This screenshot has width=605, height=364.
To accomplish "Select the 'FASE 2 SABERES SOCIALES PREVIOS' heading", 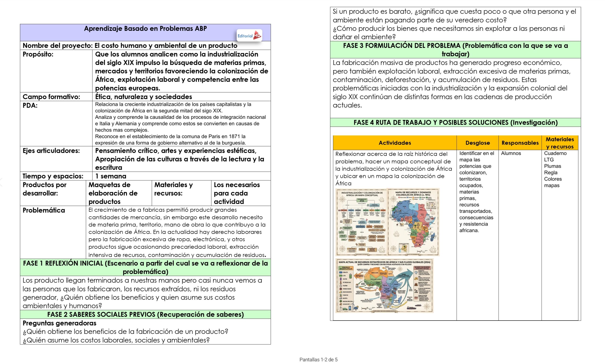I will (145, 314).
